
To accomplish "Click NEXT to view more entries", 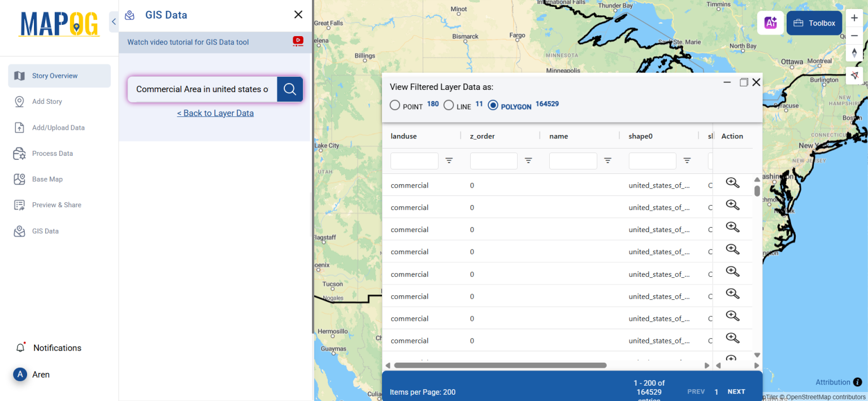I will (736, 391).
